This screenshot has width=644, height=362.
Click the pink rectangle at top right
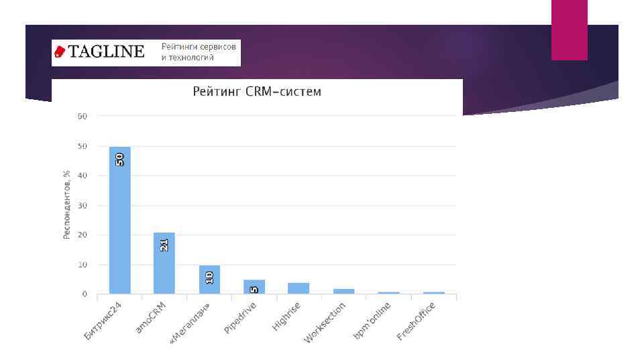point(569,30)
